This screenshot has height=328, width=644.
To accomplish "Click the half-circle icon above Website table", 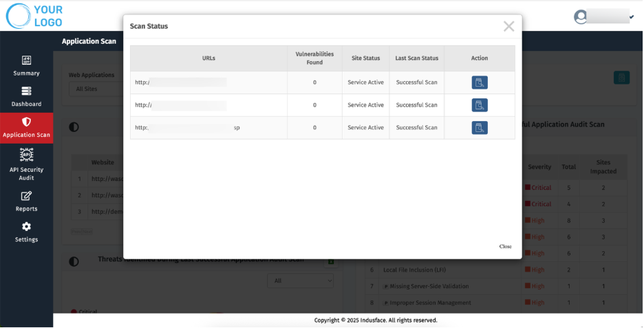I will (74, 127).
